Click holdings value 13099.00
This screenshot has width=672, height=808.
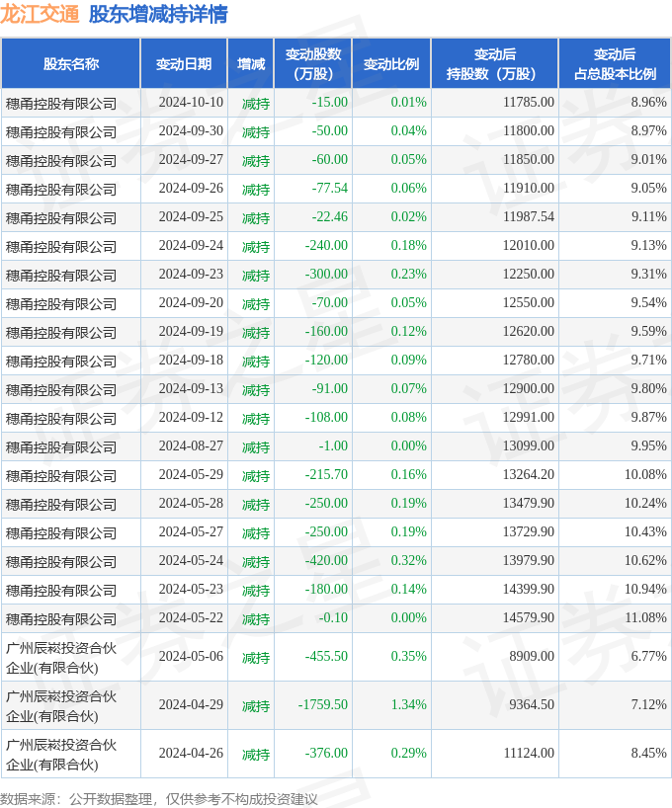(x=529, y=445)
